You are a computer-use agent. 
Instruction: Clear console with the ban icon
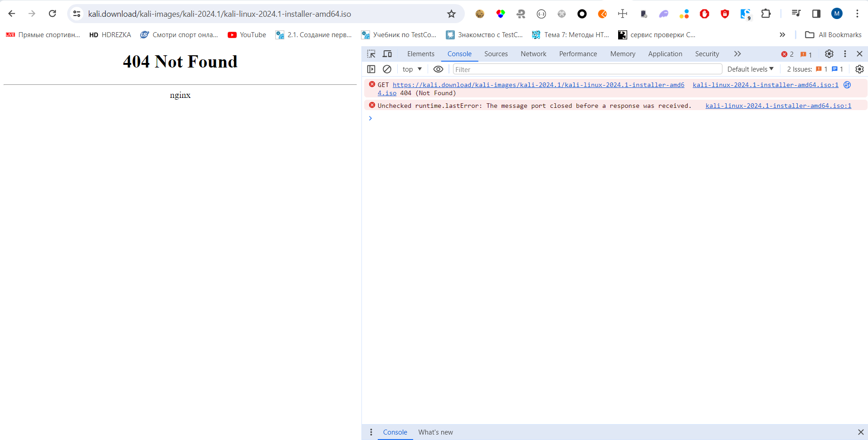(387, 69)
